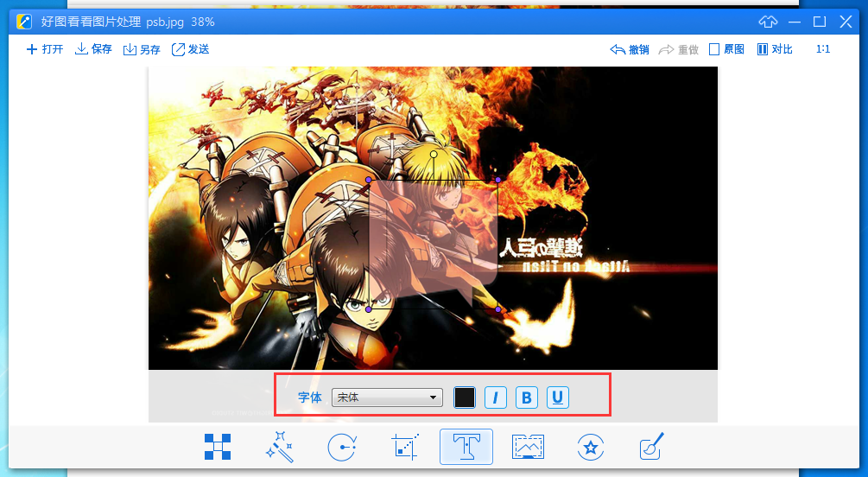The height and width of the screenshot is (477, 868).
Task: Toggle italic text formatting
Action: pyautogui.click(x=496, y=397)
